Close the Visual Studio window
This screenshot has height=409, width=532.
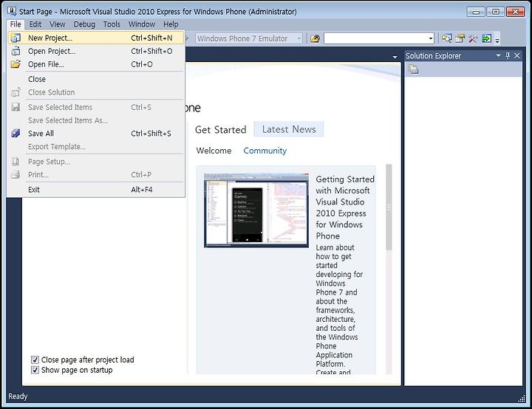coord(516,12)
